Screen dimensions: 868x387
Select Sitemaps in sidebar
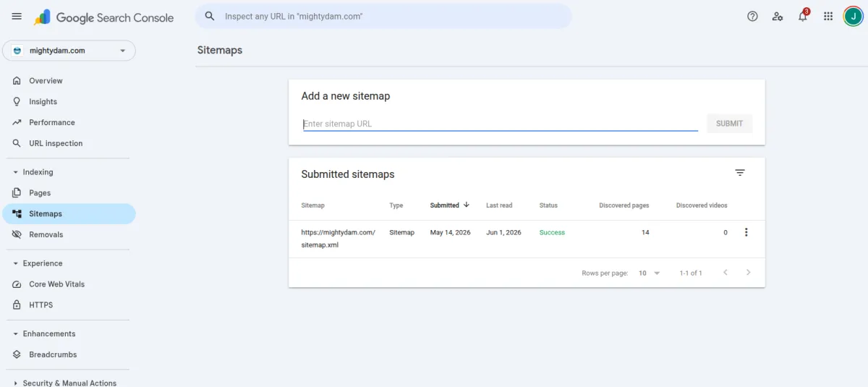pyautogui.click(x=69, y=214)
